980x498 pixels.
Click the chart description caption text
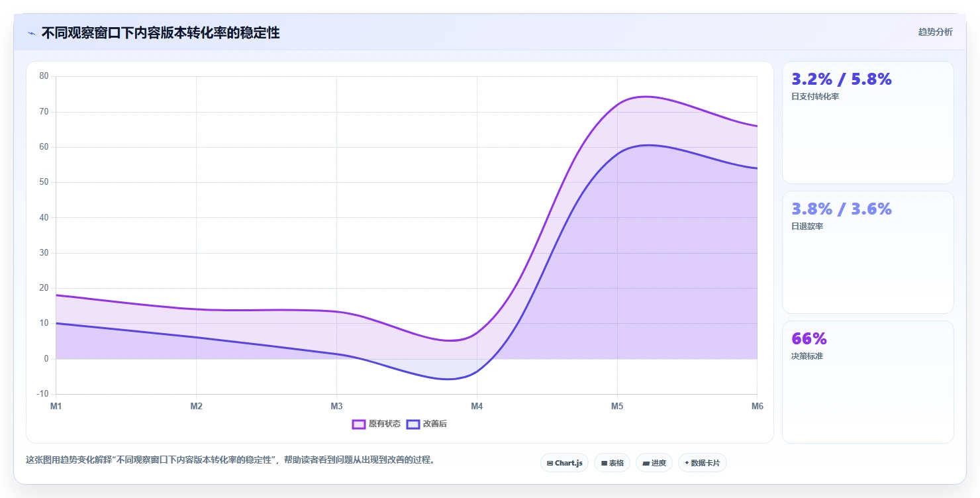click(230, 460)
